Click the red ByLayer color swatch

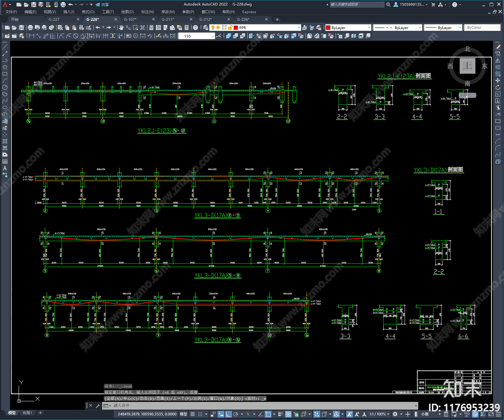pos(328,28)
